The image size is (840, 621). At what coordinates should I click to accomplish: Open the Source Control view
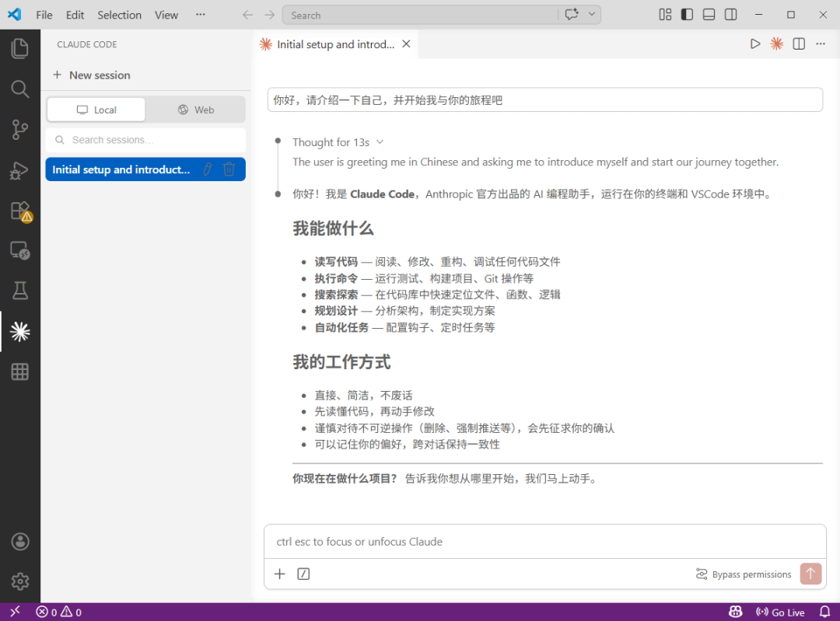click(19, 130)
